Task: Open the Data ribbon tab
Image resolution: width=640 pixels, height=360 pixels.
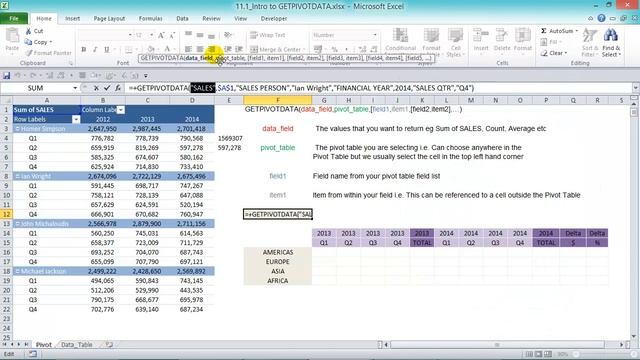Action: click(182, 18)
